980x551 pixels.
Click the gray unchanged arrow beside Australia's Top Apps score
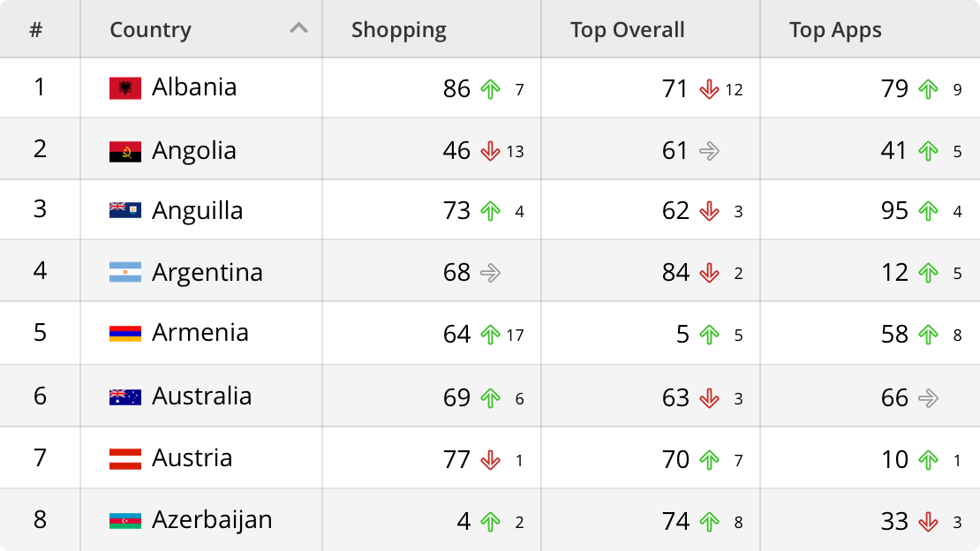[x=928, y=397]
